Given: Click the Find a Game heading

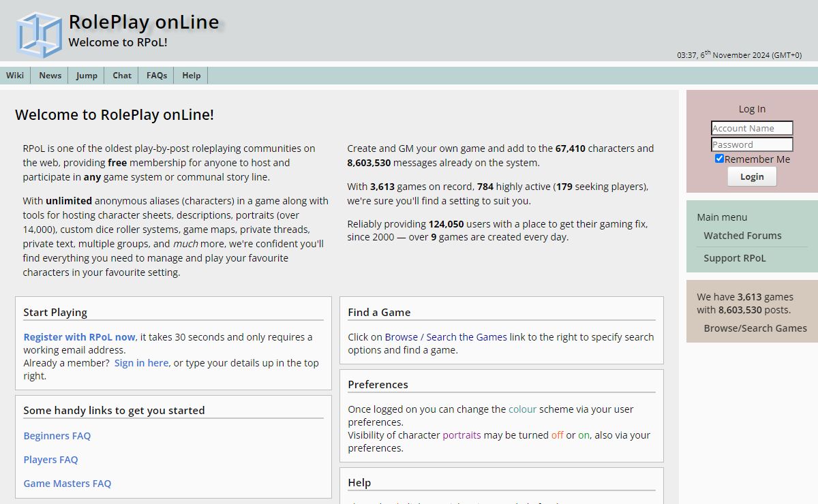Looking at the screenshot, I should (379, 313).
